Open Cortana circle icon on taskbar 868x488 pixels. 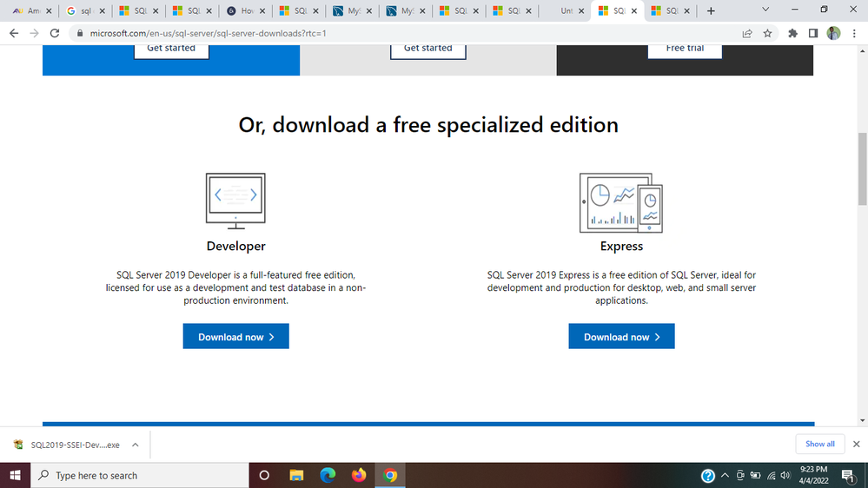[x=264, y=475]
